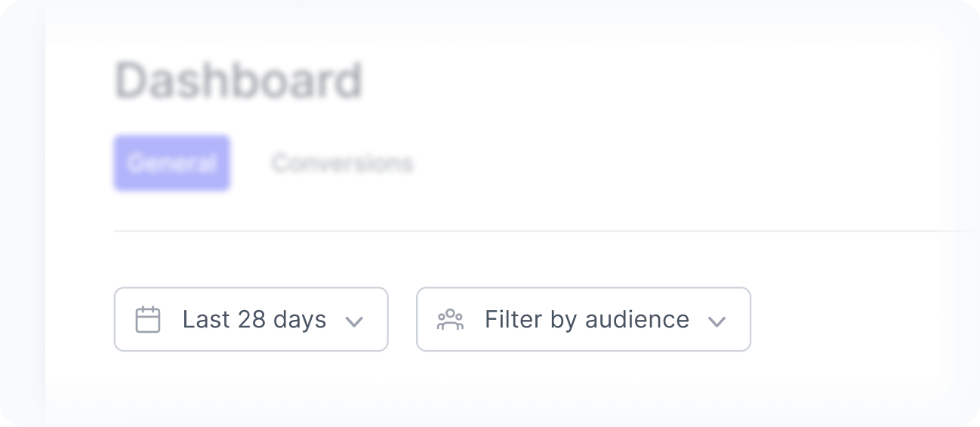Viewport: 980px width, 427px height.
Task: Open Conversions view next to General
Action: click(x=342, y=163)
